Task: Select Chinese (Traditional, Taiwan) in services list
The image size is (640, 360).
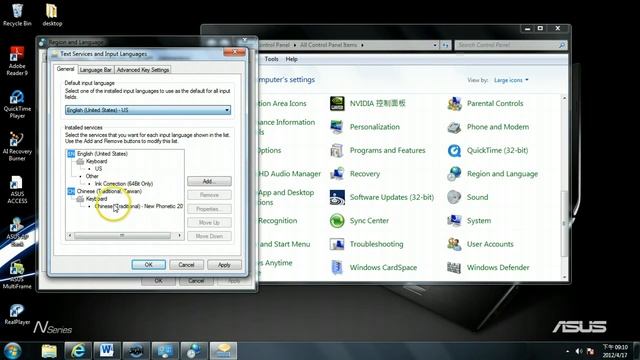Action: [x=109, y=191]
